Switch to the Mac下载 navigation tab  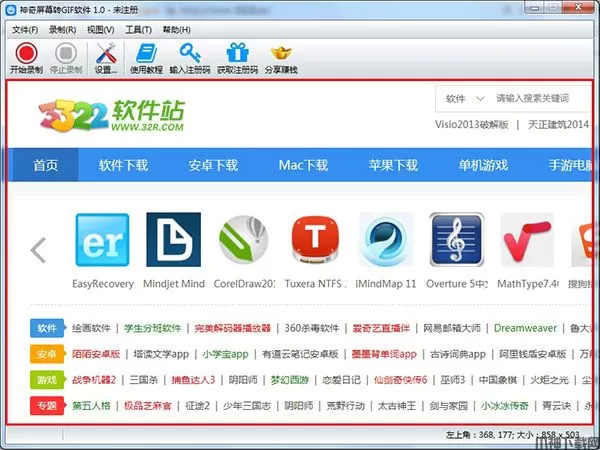[x=303, y=165]
